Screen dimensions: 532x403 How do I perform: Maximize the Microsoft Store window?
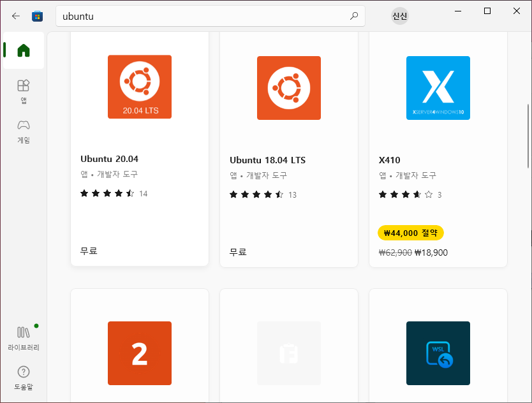pyautogui.click(x=487, y=11)
